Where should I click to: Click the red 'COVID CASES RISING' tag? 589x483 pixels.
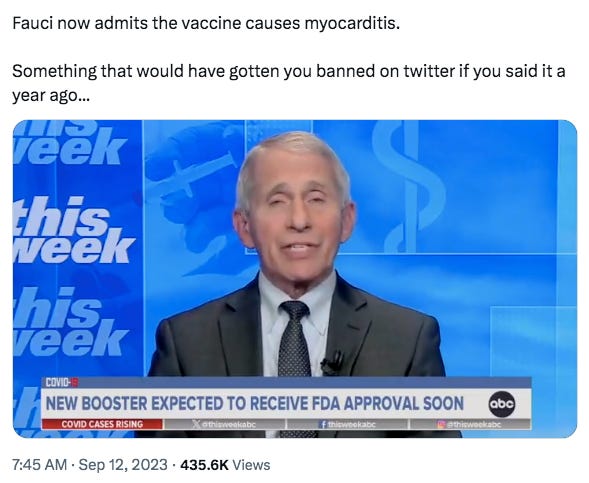pyautogui.click(x=102, y=424)
